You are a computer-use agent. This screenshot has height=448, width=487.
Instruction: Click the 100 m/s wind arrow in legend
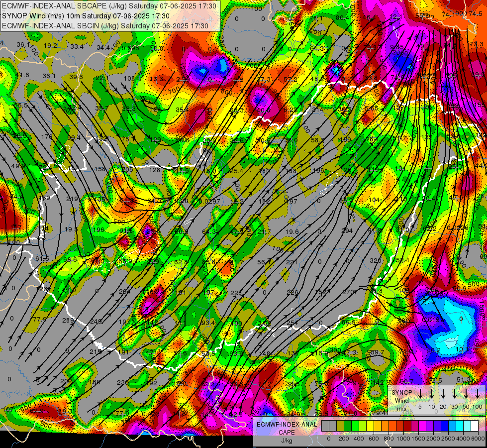tap(478, 393)
